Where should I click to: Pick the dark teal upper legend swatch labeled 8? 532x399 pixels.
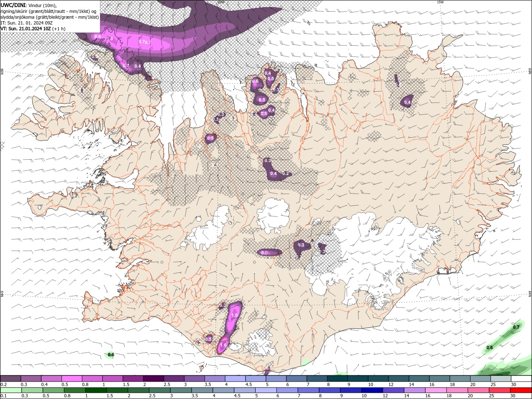(337, 379)
